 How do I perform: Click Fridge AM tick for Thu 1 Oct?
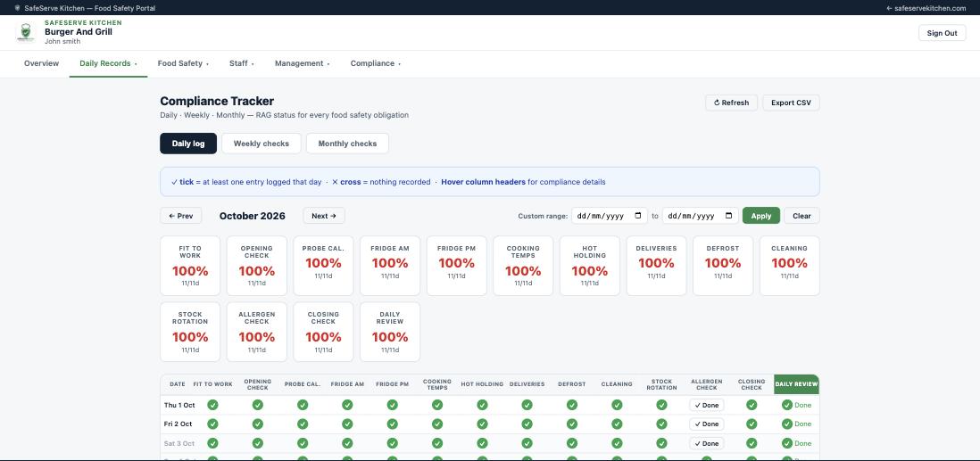pos(347,405)
